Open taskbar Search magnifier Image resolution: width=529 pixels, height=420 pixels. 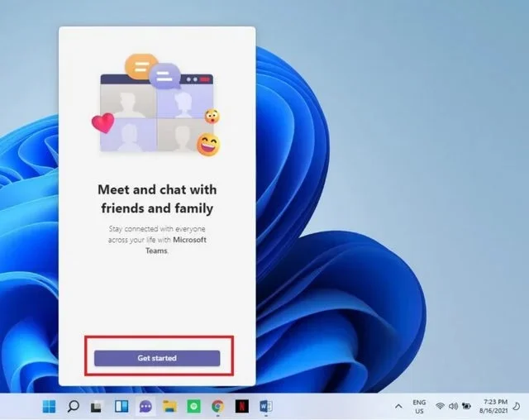74,406
